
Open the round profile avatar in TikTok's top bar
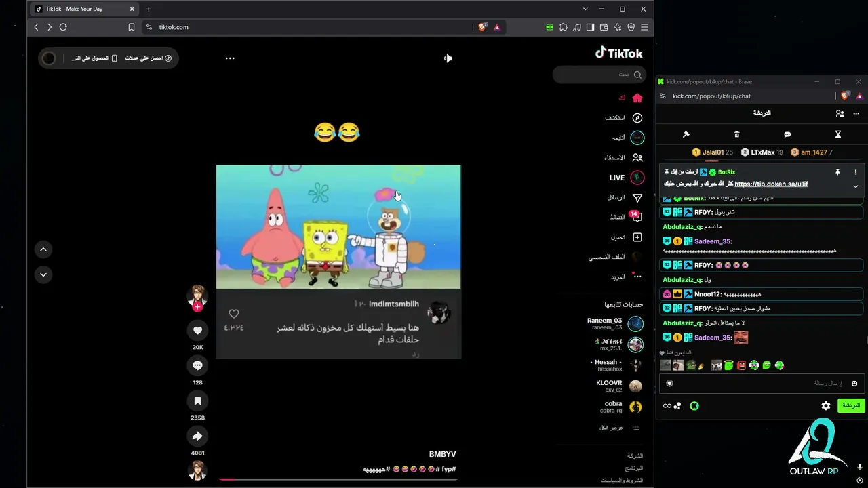click(49, 58)
